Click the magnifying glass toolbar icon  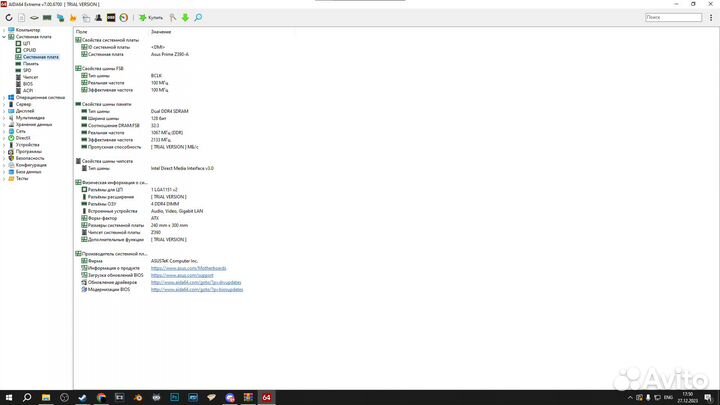click(x=198, y=17)
